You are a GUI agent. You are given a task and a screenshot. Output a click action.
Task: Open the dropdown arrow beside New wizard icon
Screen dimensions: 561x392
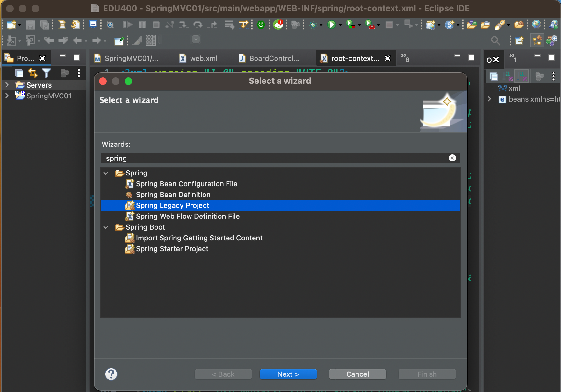coord(20,25)
